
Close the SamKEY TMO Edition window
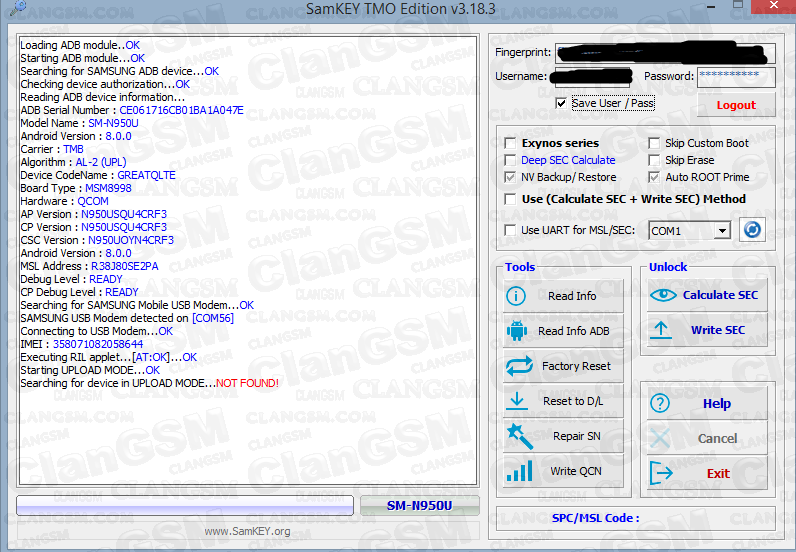point(773,6)
